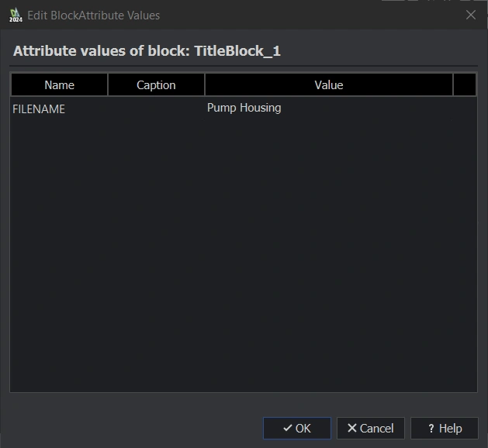Image resolution: width=488 pixels, height=448 pixels.
Task: Confirm changes with the OK button
Action: click(x=296, y=428)
